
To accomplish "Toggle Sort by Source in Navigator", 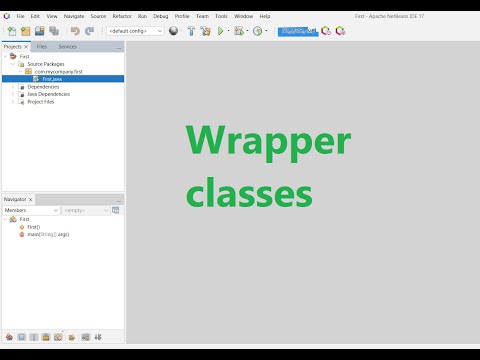I will point(98,337).
